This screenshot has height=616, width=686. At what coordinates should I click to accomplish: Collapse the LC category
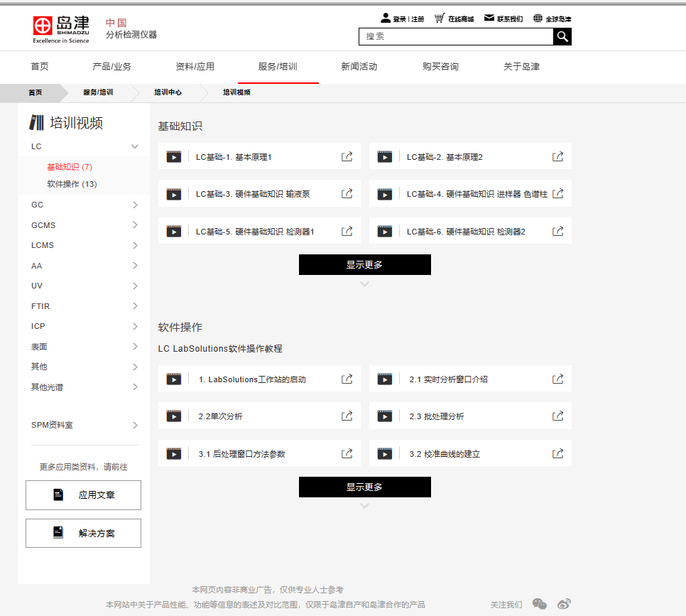[135, 146]
